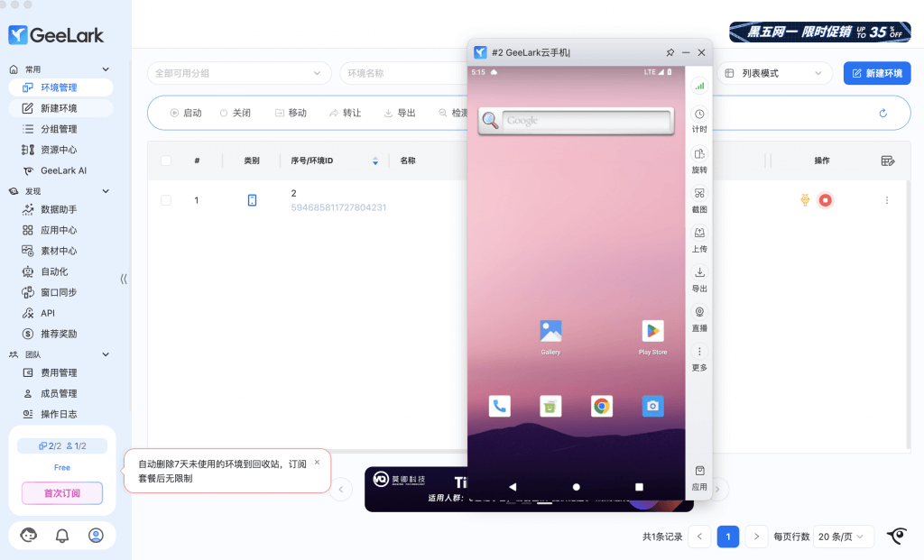Click the 上传 upload icon in phone sidebar

pos(699,234)
